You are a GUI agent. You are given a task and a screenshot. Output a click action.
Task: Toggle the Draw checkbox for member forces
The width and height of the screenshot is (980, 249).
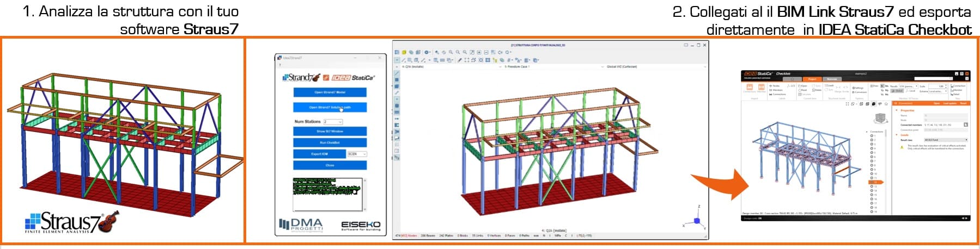(874, 86)
